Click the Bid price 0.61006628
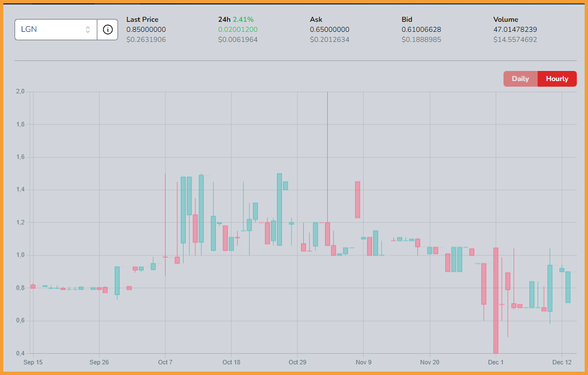Viewport: 588px width, 375px height. pos(421,29)
